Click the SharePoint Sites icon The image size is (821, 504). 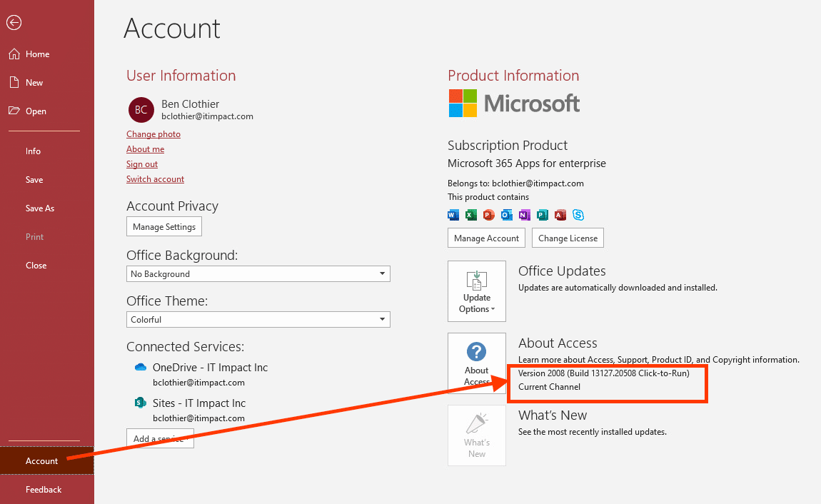click(x=141, y=403)
